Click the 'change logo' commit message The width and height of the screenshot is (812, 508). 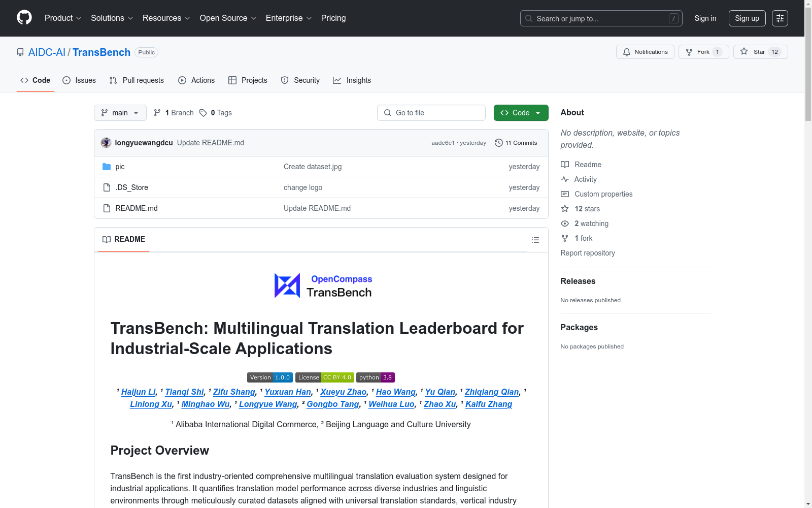point(303,187)
